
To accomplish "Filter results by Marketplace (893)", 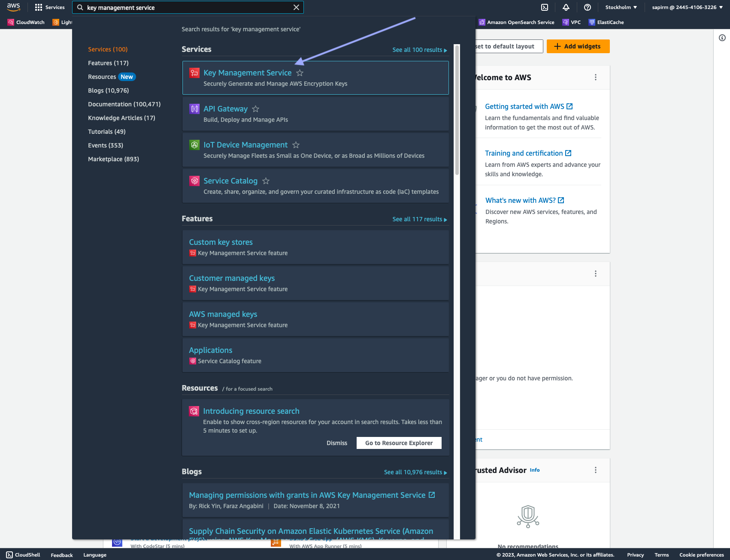I will click(x=113, y=159).
